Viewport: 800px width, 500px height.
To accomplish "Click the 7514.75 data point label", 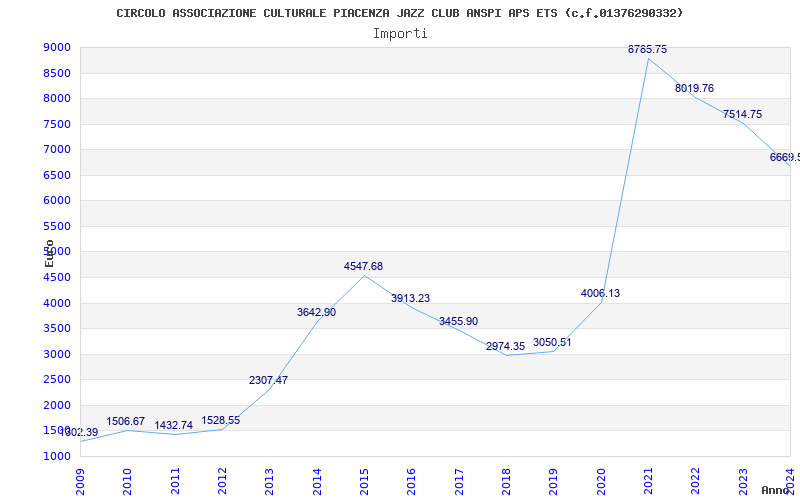I will (x=742, y=115).
